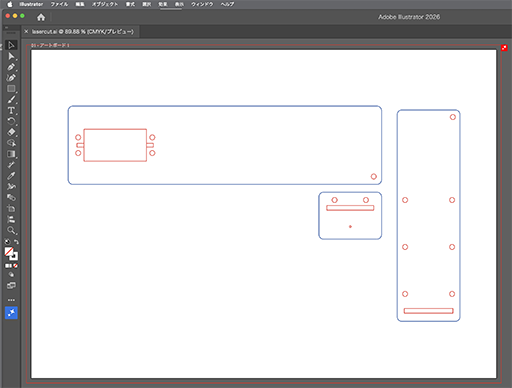Select the Shape Builder tool
This screenshot has width=512, height=388.
pyautogui.click(x=11, y=143)
